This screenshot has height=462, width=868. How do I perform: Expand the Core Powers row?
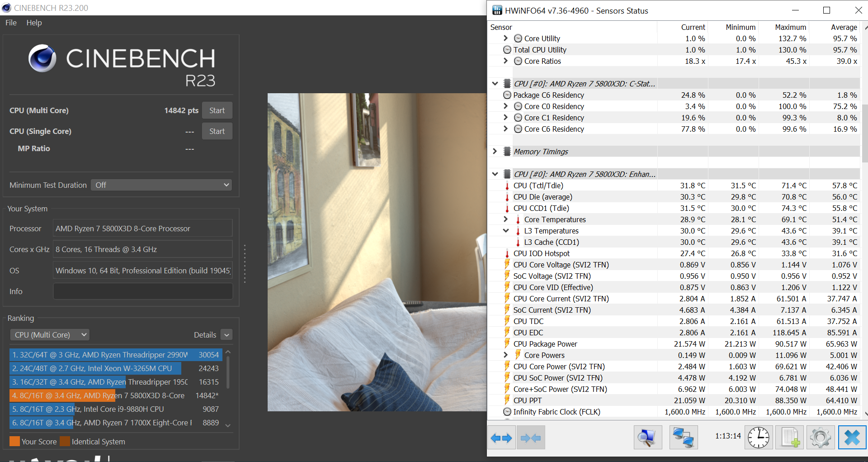[x=506, y=355]
